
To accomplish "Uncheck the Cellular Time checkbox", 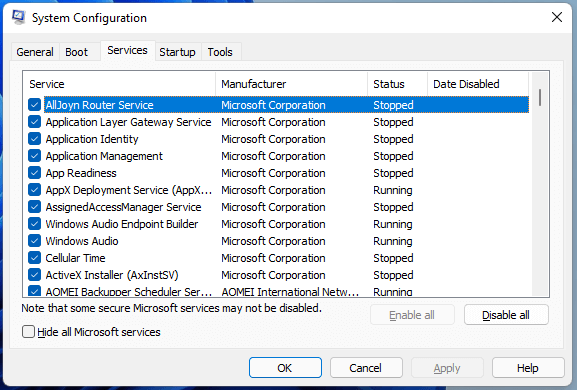I will pyautogui.click(x=35, y=258).
